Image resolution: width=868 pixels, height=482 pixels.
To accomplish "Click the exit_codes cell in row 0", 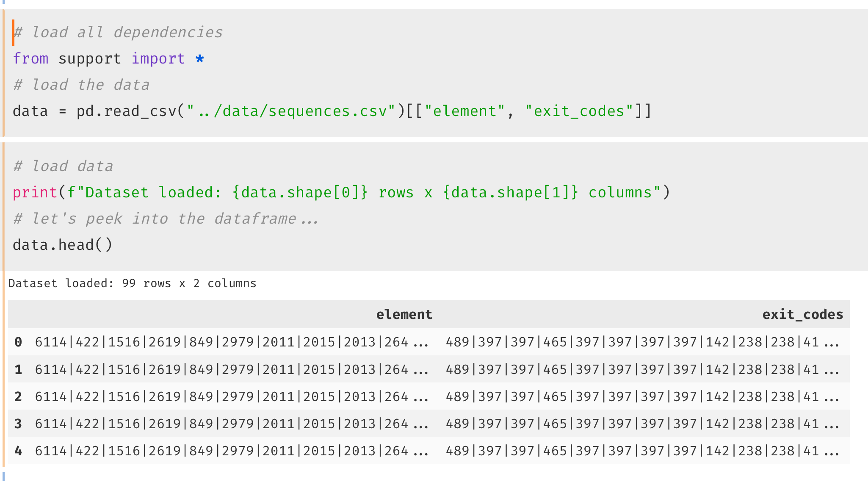I will (x=642, y=342).
